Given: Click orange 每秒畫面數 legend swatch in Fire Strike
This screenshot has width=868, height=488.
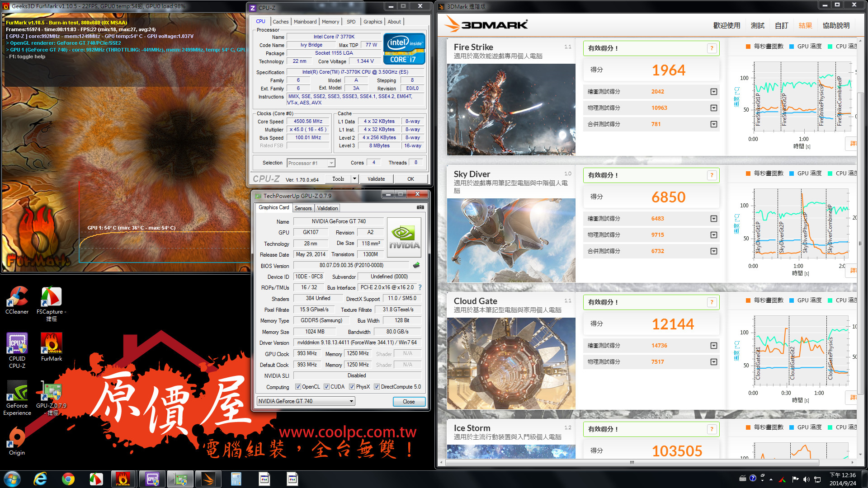Looking at the screenshot, I should (x=748, y=46).
